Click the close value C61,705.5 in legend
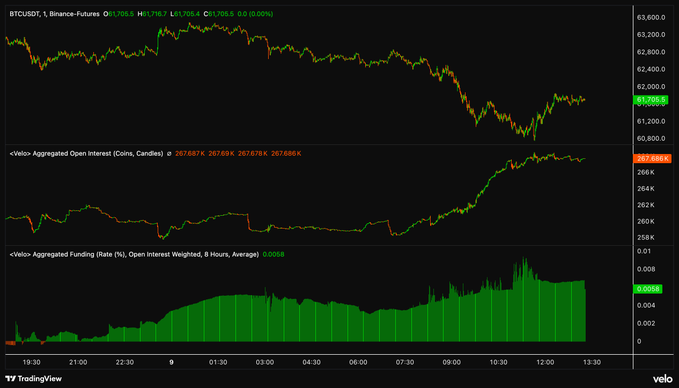The width and height of the screenshot is (679, 388). 219,14
